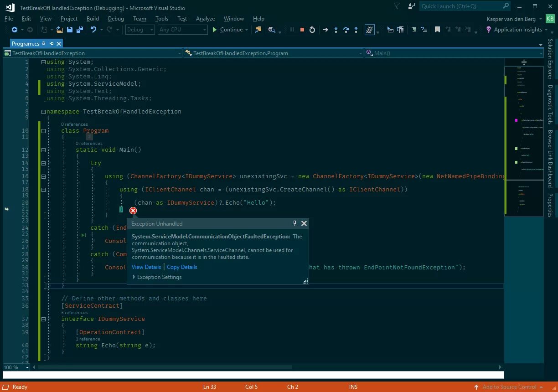This screenshot has height=392, width=558.
Task: Click the Find in Files icon
Action: (258, 30)
